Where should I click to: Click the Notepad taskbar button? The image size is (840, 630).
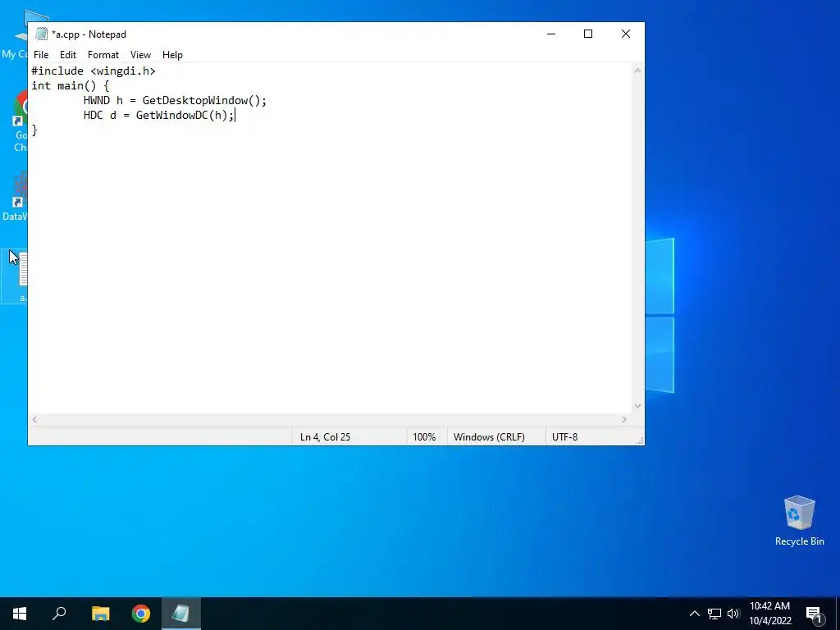[x=181, y=614]
